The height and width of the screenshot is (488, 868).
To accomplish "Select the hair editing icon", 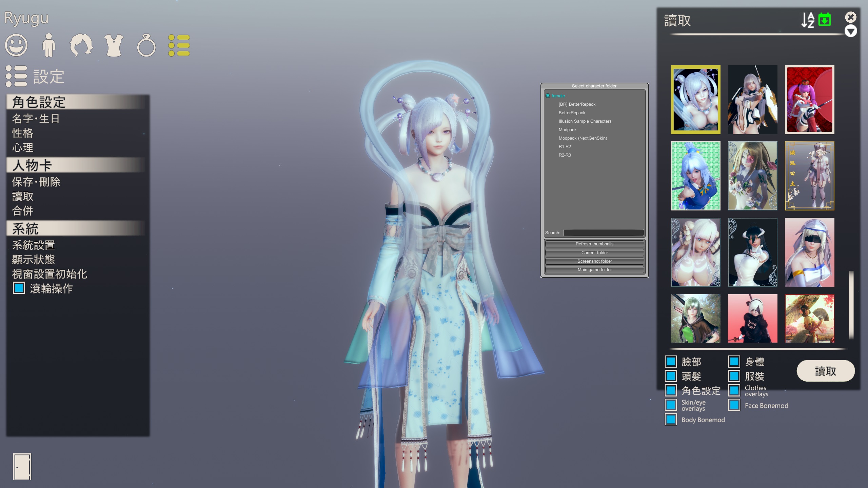I will [81, 45].
